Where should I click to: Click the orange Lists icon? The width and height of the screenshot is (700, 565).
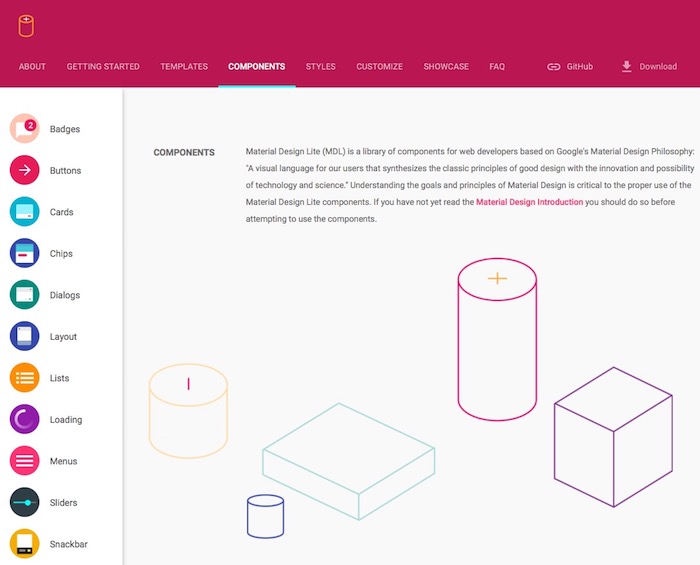[25, 378]
